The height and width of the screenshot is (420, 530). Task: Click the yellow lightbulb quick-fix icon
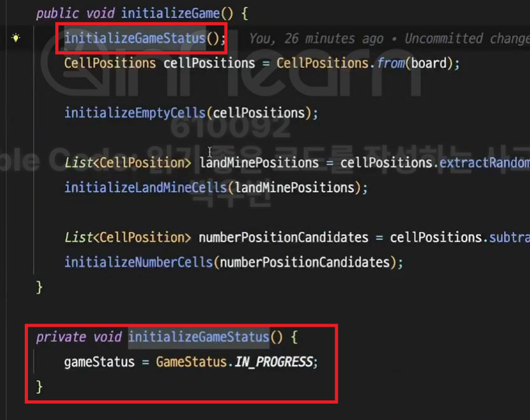click(16, 38)
